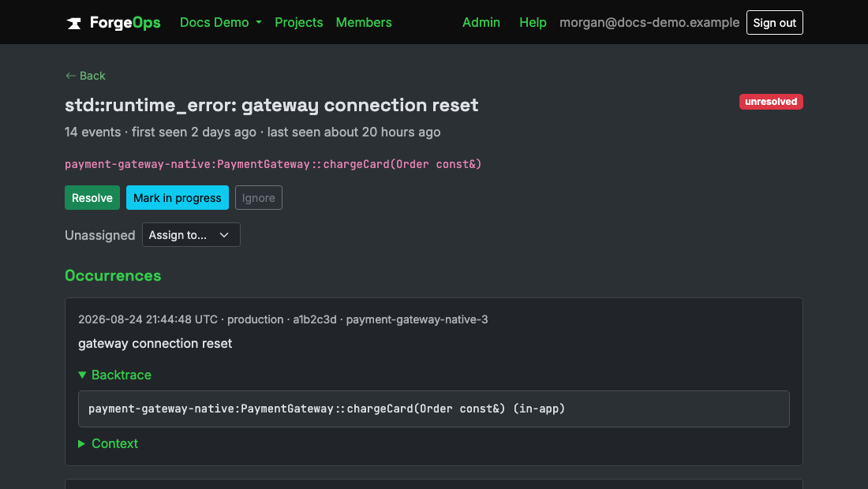This screenshot has width=868, height=489.
Task: Click the Sign out button
Action: 774,23
